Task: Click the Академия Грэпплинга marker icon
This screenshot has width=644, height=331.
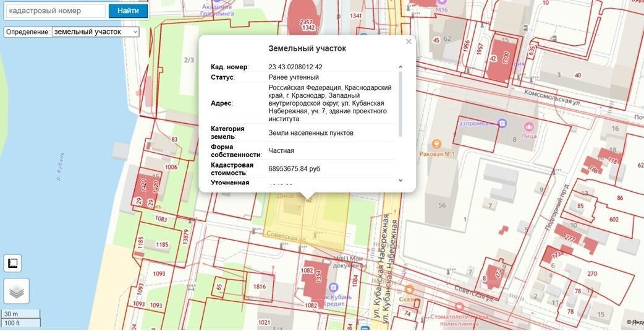Action: pos(217,2)
